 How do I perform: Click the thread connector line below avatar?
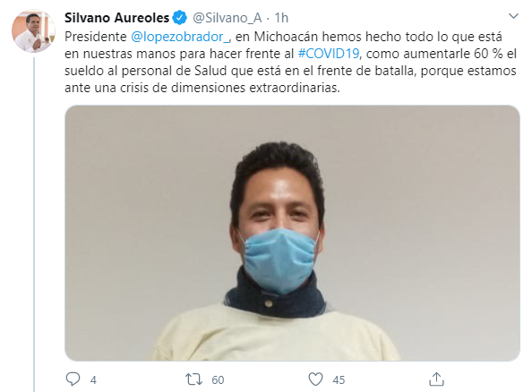34,225
